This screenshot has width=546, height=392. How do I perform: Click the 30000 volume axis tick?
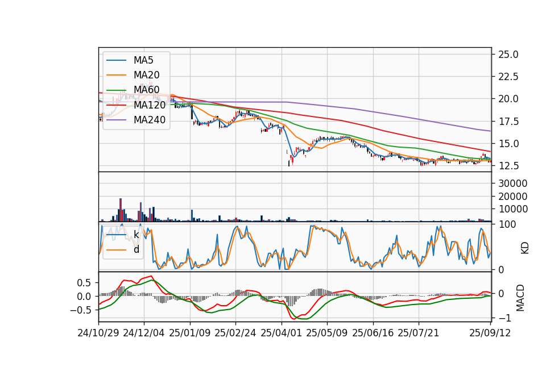512,184
